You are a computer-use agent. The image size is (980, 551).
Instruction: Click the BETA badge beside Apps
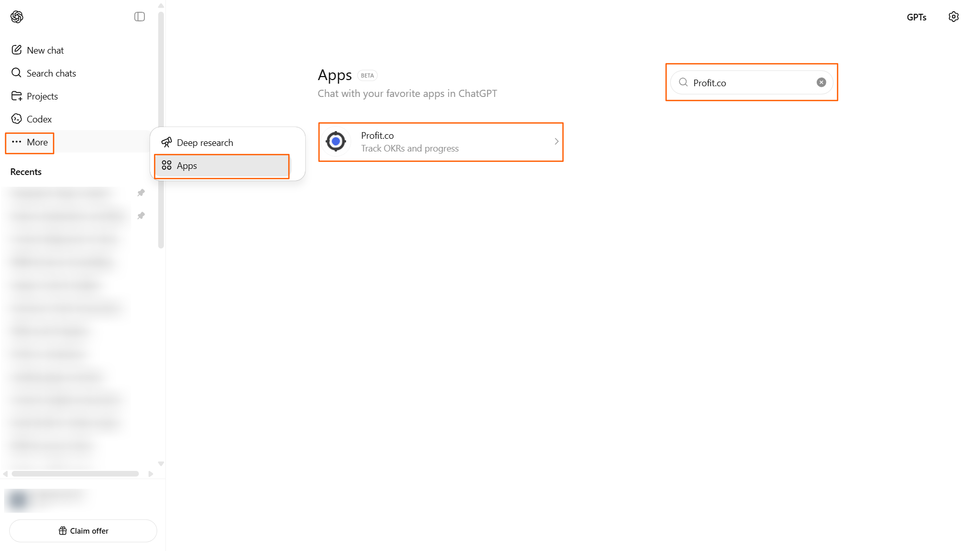[x=367, y=76]
